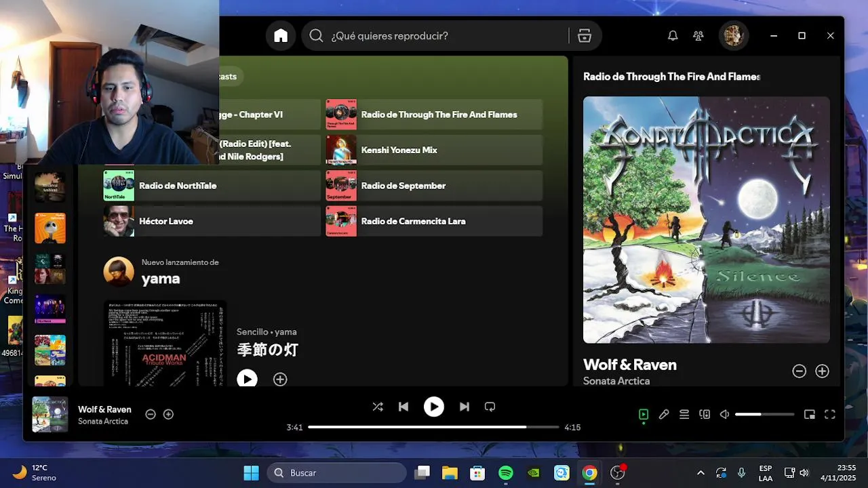The height and width of the screenshot is (488, 868).
Task: Open the Windows Start menu
Action: pos(251,472)
